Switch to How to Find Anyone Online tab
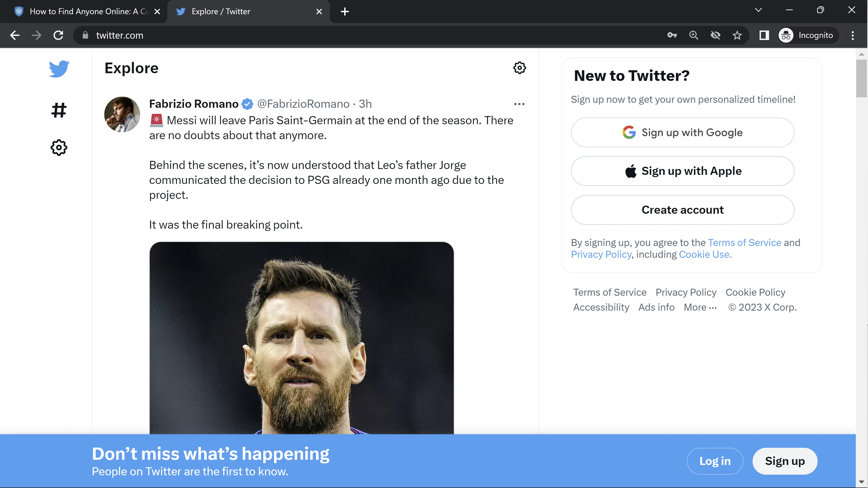This screenshot has width=868, height=488. coord(88,12)
